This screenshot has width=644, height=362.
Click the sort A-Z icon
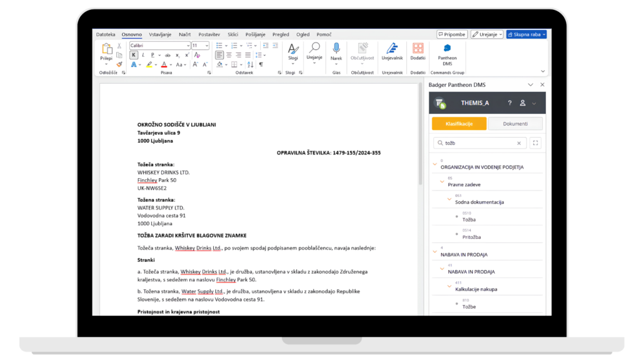(x=251, y=64)
